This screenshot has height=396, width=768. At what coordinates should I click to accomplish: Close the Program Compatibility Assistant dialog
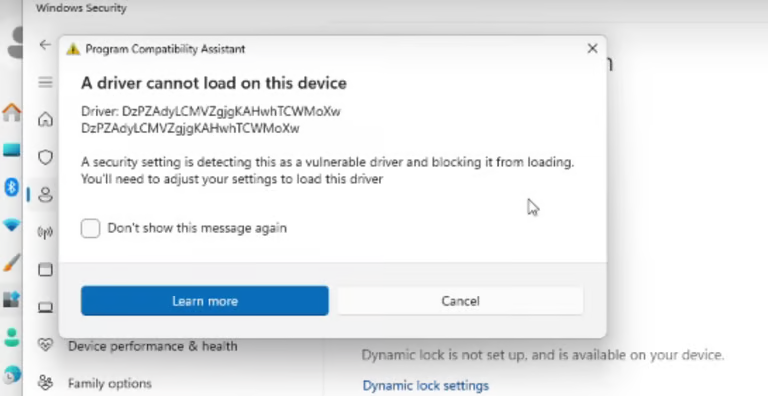(592, 49)
